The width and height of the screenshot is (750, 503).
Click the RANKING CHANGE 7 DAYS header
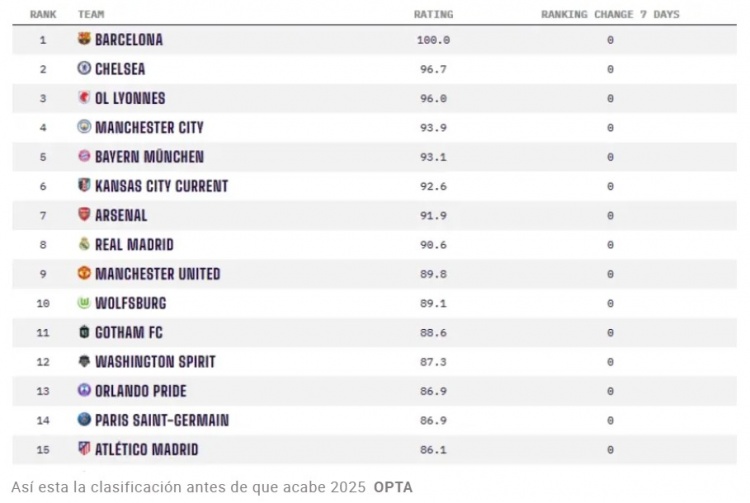click(610, 15)
